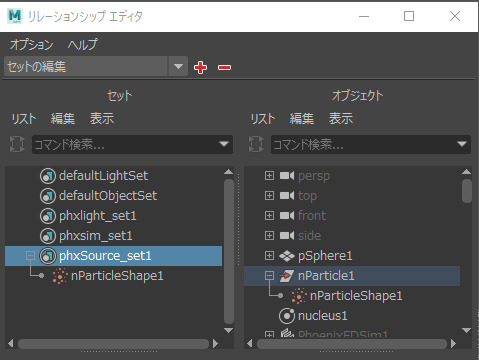The image size is (479, 360).
Task: Open the sets search field dropdown arrow
Action: (224, 144)
